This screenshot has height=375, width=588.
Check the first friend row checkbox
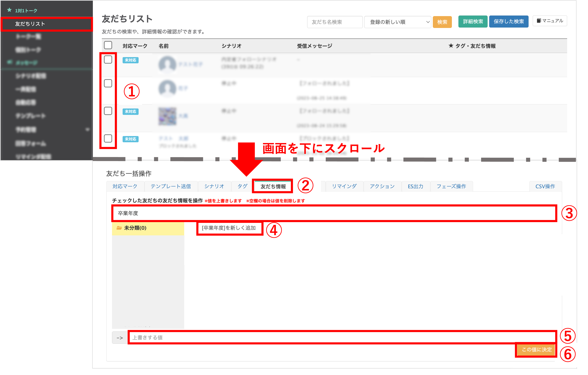[108, 60]
